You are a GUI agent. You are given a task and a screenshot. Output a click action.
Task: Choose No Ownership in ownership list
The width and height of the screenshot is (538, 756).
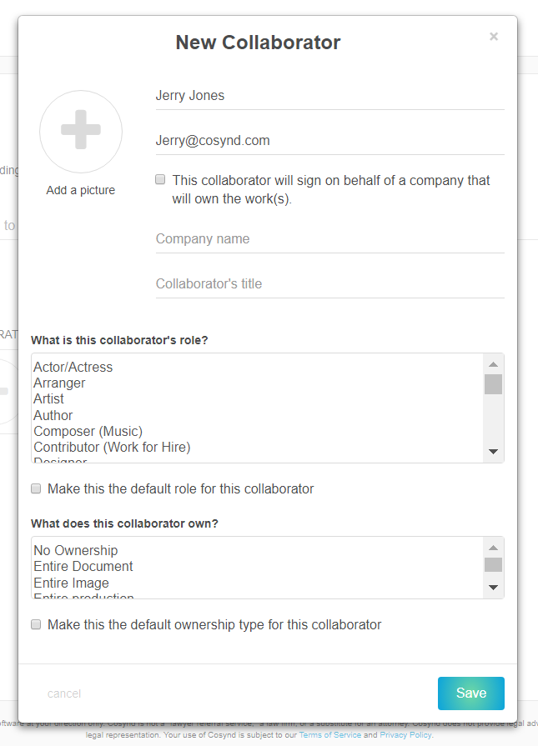76,550
